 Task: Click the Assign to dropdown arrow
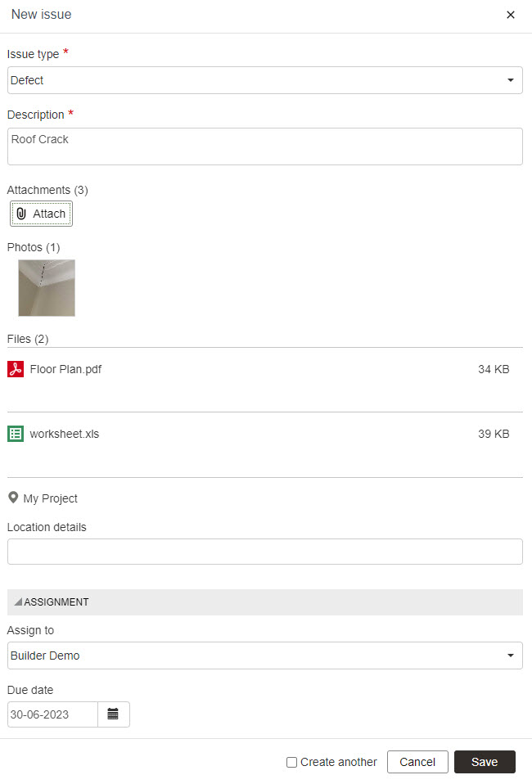coord(511,655)
